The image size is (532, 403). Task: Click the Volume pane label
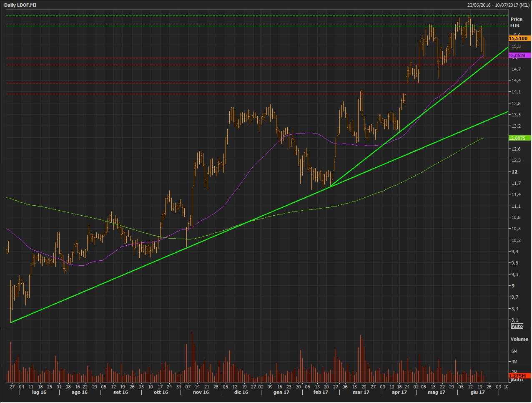pyautogui.click(x=519, y=339)
